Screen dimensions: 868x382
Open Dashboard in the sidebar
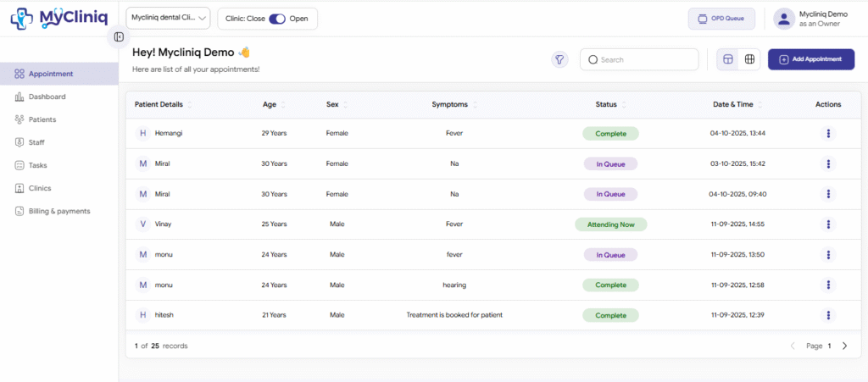coord(47,97)
